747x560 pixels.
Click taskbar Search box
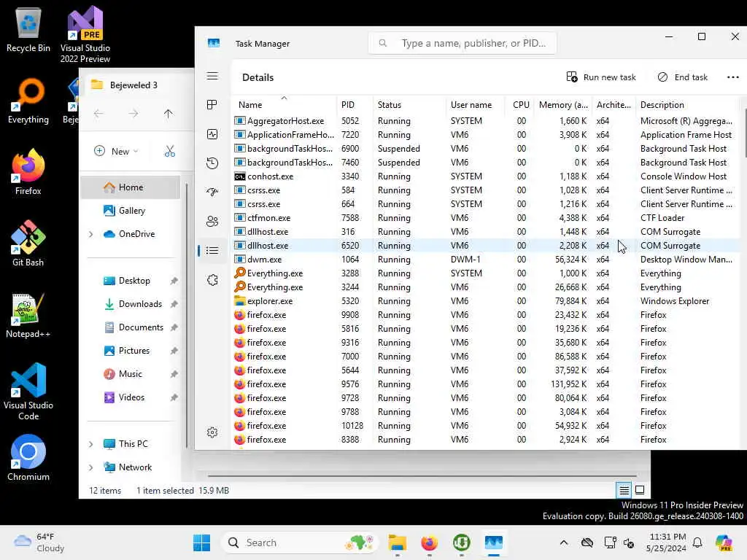click(x=300, y=542)
